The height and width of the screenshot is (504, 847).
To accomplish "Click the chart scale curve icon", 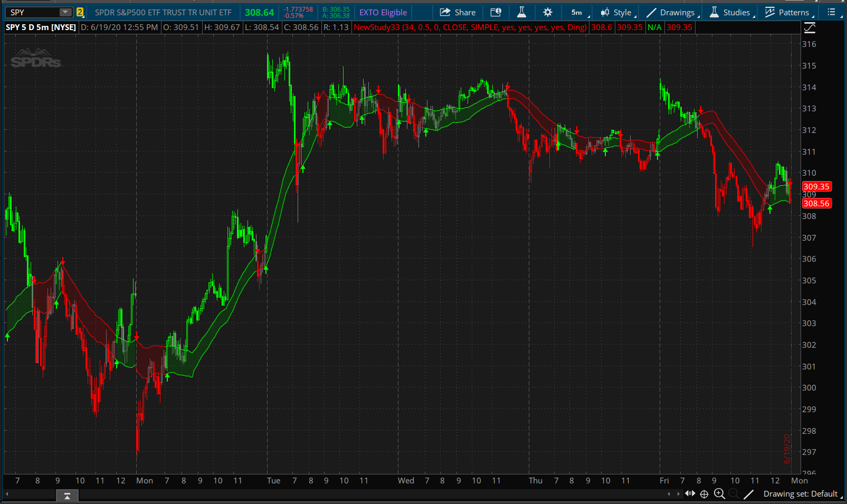I will 810,28.
